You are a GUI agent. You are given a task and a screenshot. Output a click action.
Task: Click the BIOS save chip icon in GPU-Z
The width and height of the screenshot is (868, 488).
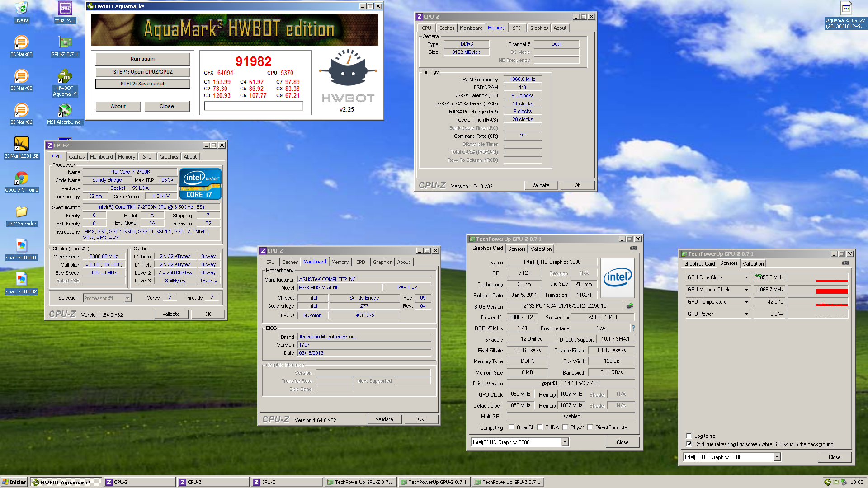point(630,306)
